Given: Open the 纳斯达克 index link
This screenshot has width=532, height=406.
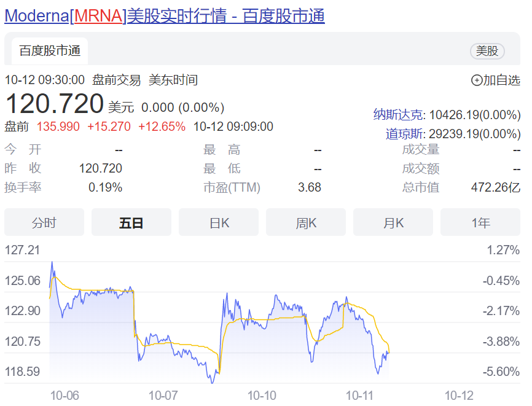Looking at the screenshot, I should (x=398, y=114).
